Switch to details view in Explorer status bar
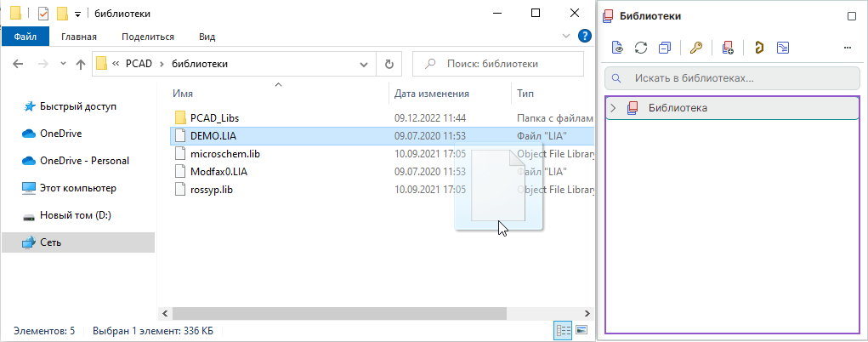This screenshot has width=868, height=342. [564, 331]
